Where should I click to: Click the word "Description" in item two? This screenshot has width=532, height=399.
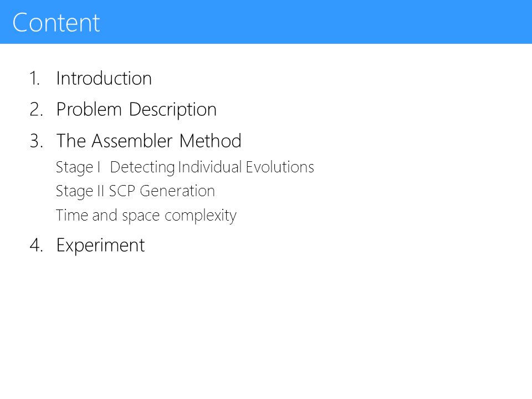(x=173, y=110)
